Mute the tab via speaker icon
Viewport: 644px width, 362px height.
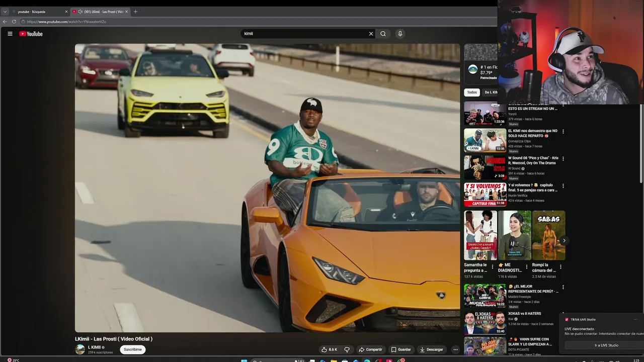[80, 12]
